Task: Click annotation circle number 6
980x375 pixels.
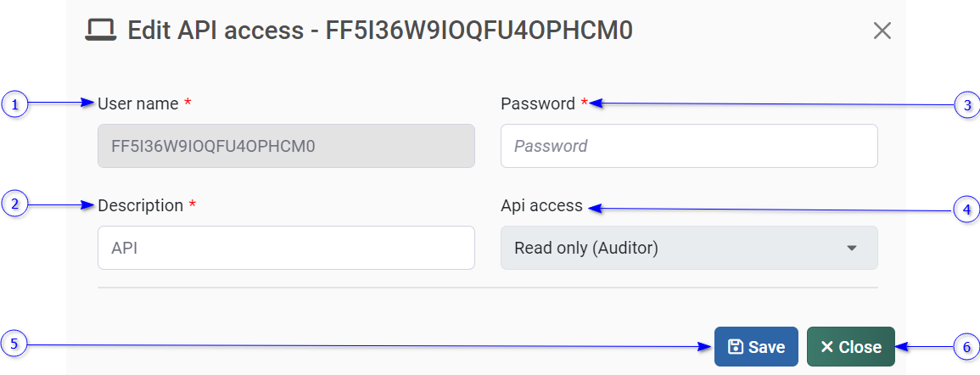Action: click(x=967, y=346)
